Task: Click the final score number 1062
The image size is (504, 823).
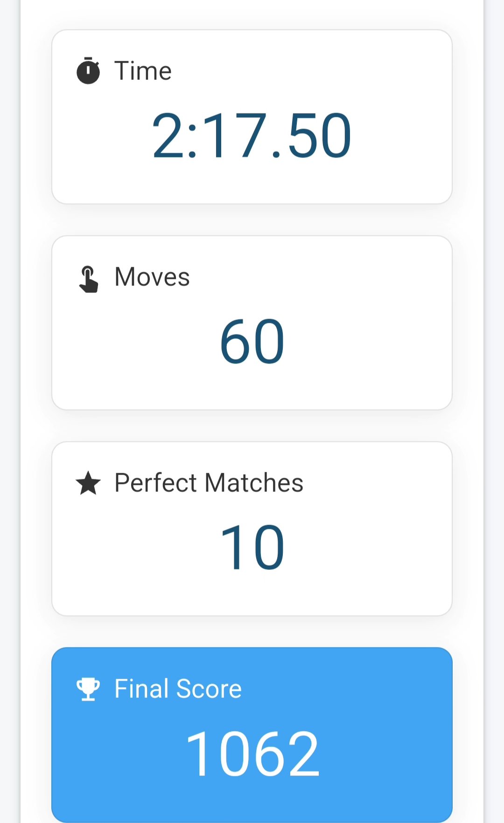Action: [252, 753]
